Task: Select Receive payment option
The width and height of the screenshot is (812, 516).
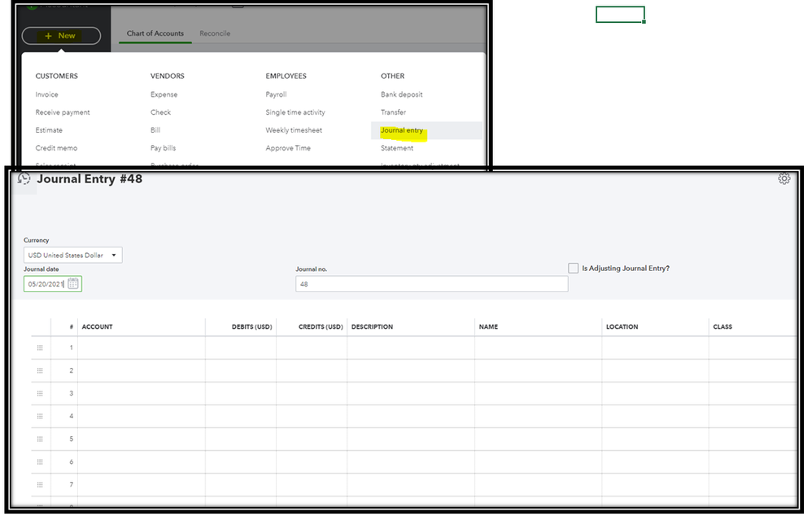Action: tap(63, 112)
